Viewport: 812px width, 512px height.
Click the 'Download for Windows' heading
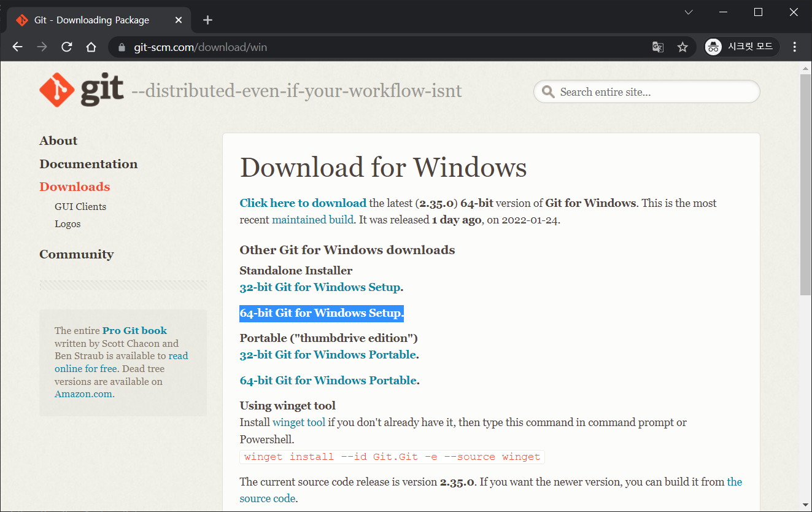tap(383, 168)
